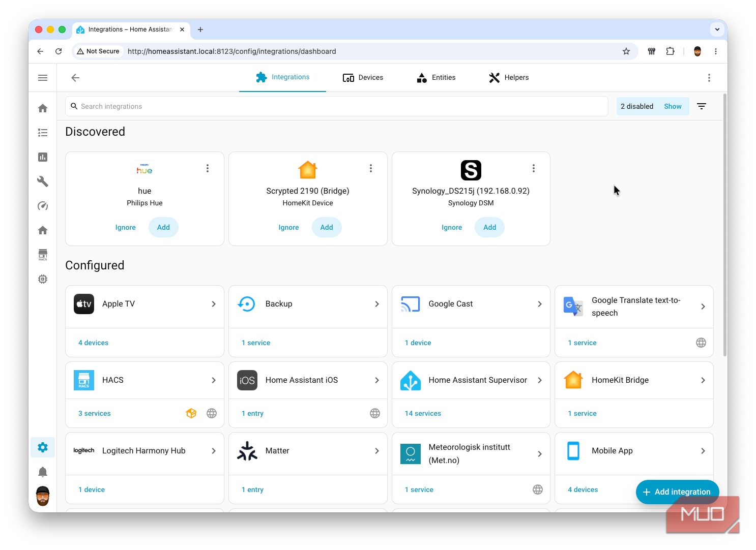Ignore the Synology_DS215j discovery
This screenshot has width=756, height=550.
tap(452, 227)
